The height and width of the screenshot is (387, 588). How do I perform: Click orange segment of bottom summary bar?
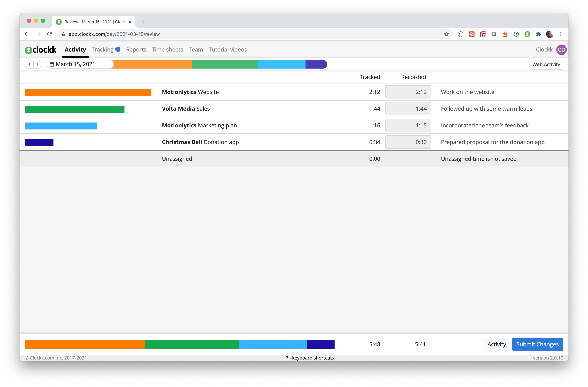tap(84, 344)
